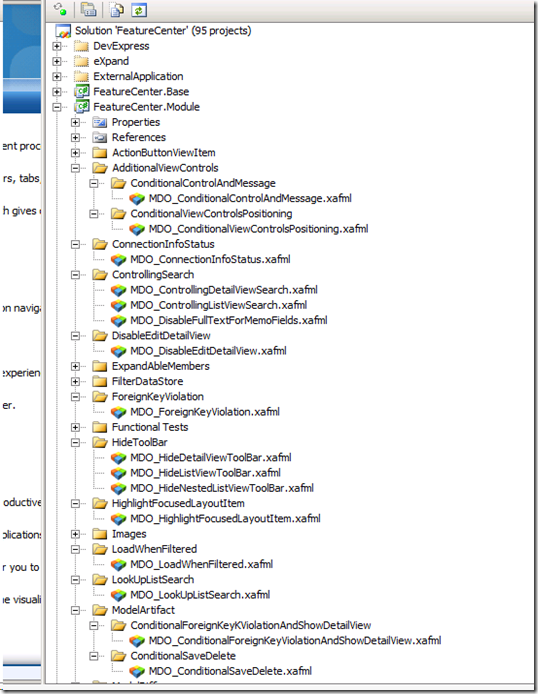The height and width of the screenshot is (694, 538).
Task: Click the ExternalApplication folder icon
Action: [81, 77]
